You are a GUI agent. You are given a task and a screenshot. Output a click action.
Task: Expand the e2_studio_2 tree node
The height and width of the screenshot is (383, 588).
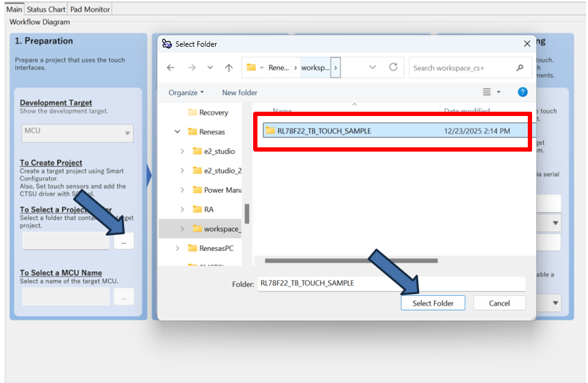[182, 171]
